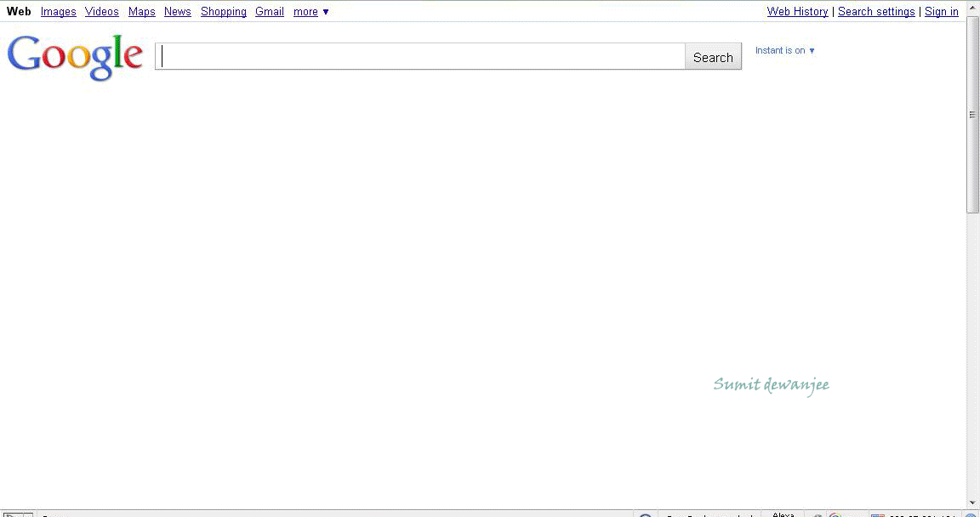This screenshot has width=980, height=517.
Task: Click the Google logo
Action: click(x=75, y=56)
